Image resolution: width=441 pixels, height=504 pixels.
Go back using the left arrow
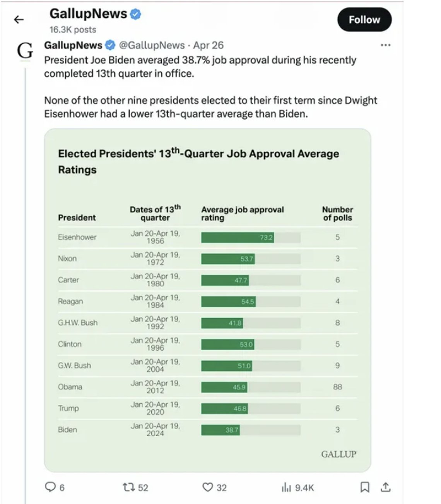pyautogui.click(x=19, y=19)
